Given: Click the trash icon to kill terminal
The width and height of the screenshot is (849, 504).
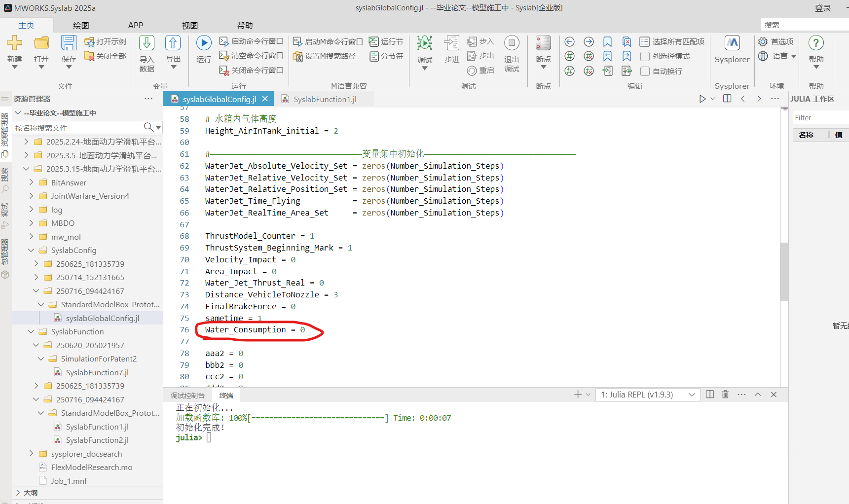Looking at the screenshot, I should pos(725,395).
